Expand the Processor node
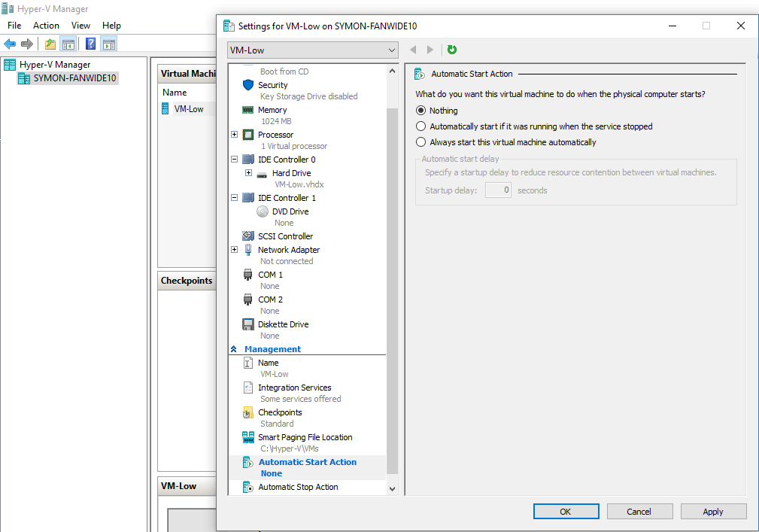759x532 pixels. point(234,134)
